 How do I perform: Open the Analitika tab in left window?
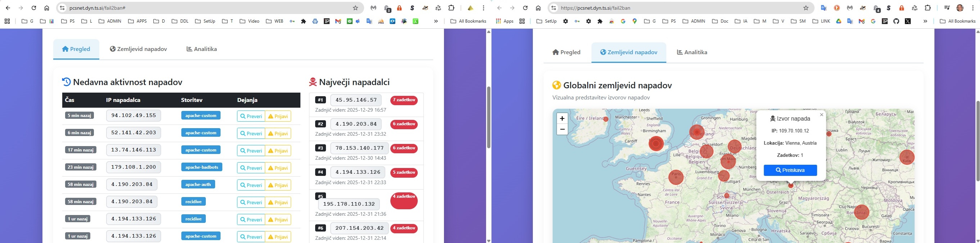201,49
